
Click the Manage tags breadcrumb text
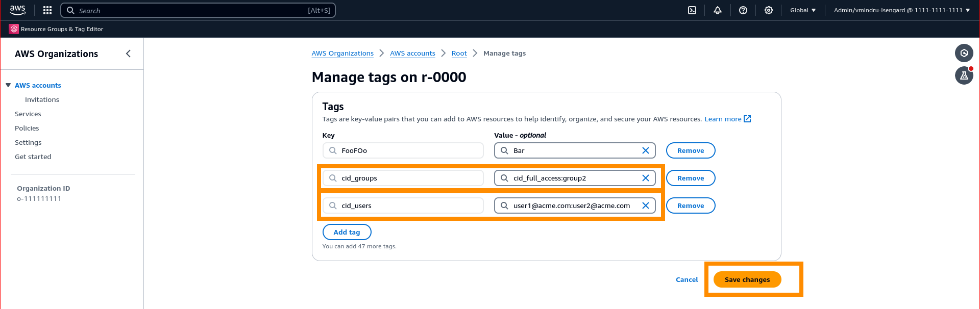[x=504, y=53]
